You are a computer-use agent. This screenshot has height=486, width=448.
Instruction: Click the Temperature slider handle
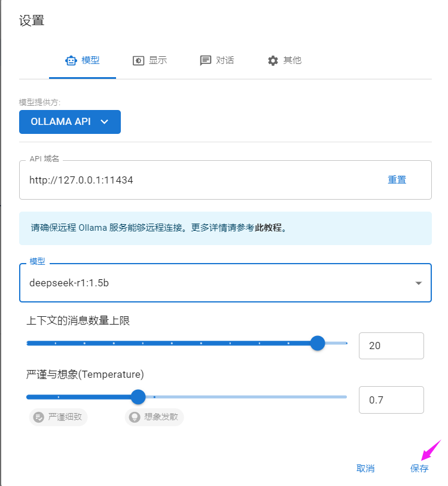click(138, 397)
